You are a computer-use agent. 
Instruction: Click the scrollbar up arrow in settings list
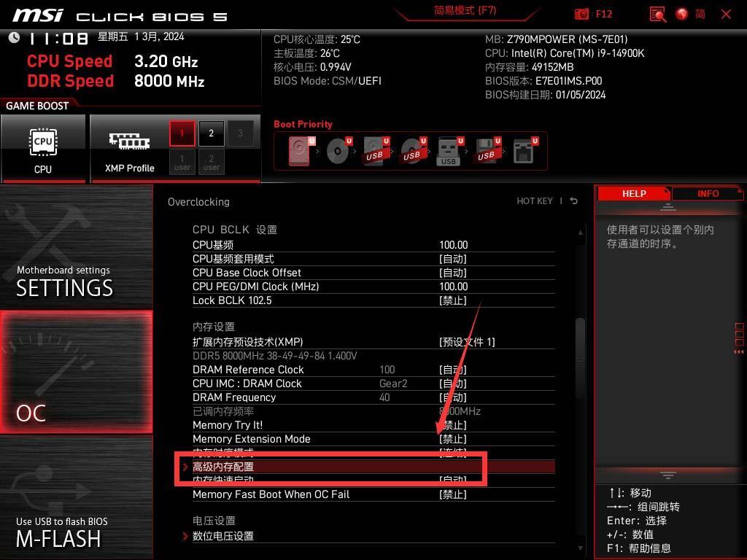(580, 233)
